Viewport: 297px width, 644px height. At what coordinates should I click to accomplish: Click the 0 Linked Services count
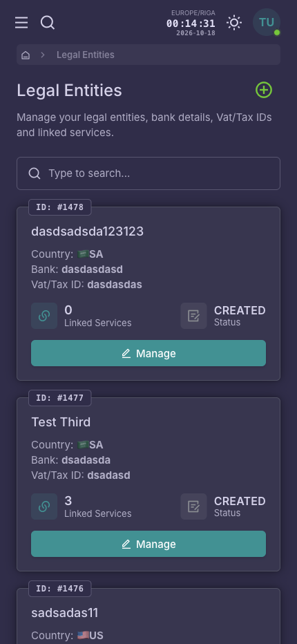tap(68, 310)
